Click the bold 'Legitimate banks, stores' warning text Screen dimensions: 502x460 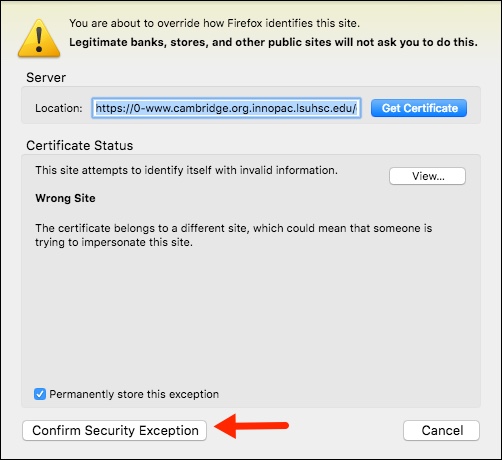(273, 42)
